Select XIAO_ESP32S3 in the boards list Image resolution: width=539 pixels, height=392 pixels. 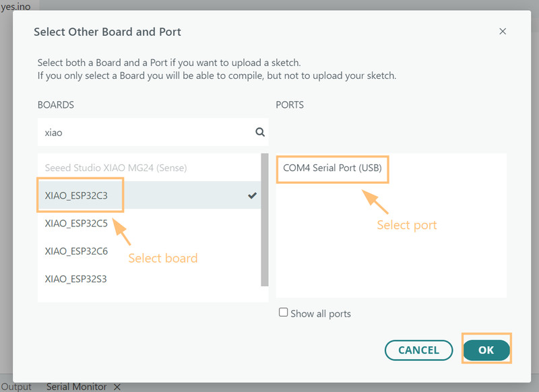click(x=76, y=278)
